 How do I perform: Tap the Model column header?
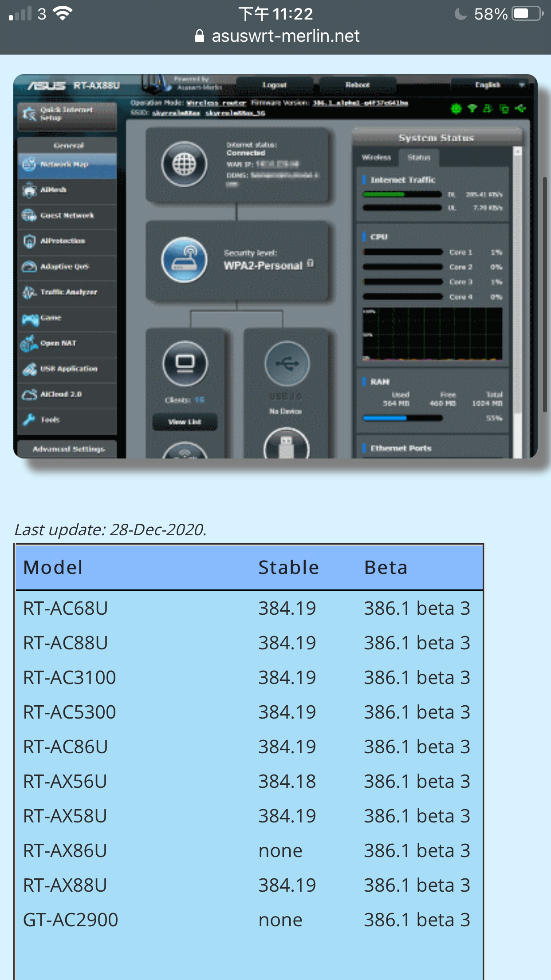53,567
